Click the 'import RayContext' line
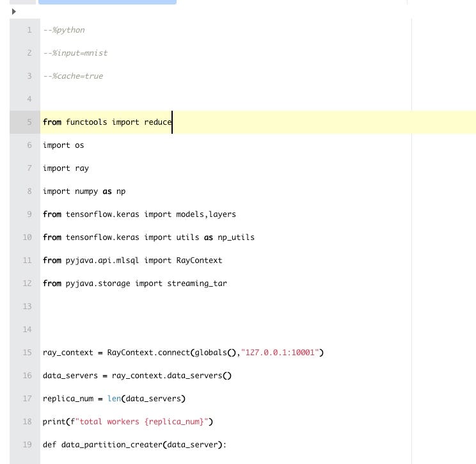 (132, 260)
